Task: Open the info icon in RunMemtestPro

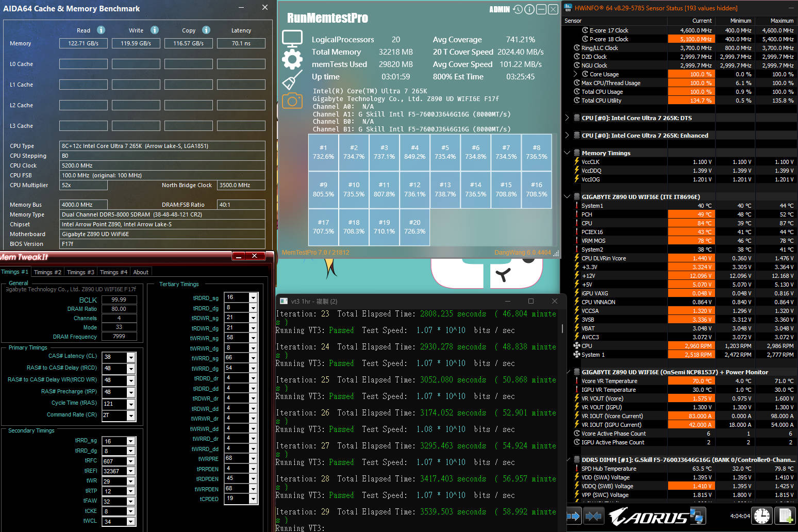Action: tap(529, 9)
